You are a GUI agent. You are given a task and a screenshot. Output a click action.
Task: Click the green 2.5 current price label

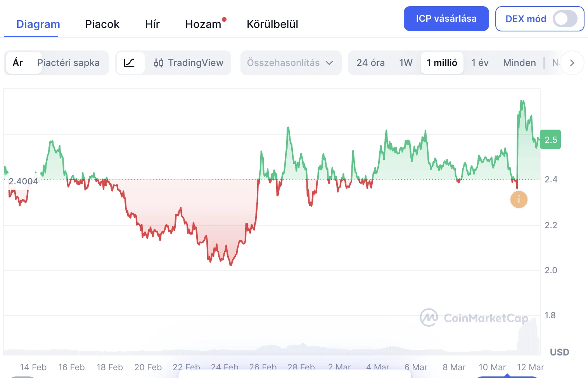550,140
